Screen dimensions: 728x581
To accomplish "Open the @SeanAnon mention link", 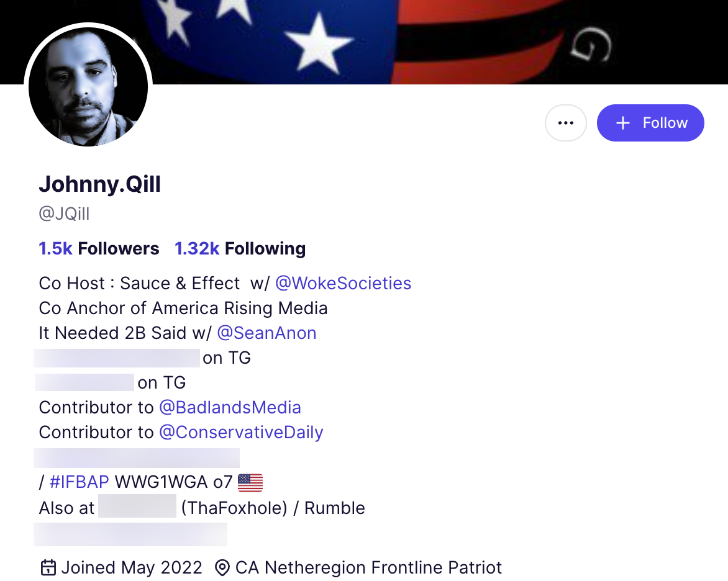I will click(x=266, y=333).
